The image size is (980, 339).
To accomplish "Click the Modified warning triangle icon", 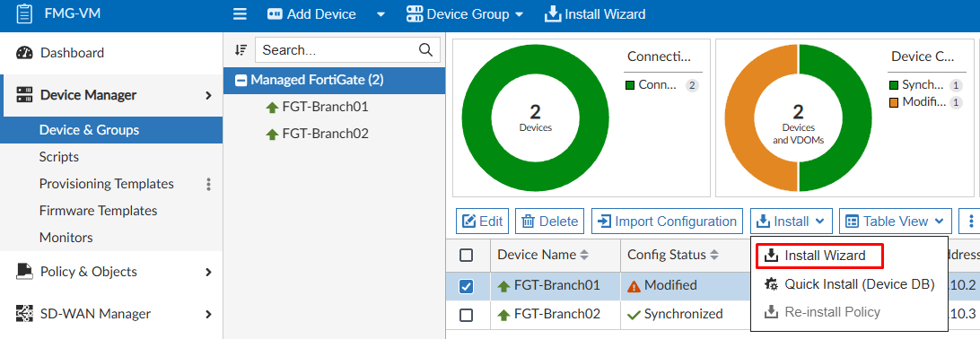I will (x=634, y=286).
